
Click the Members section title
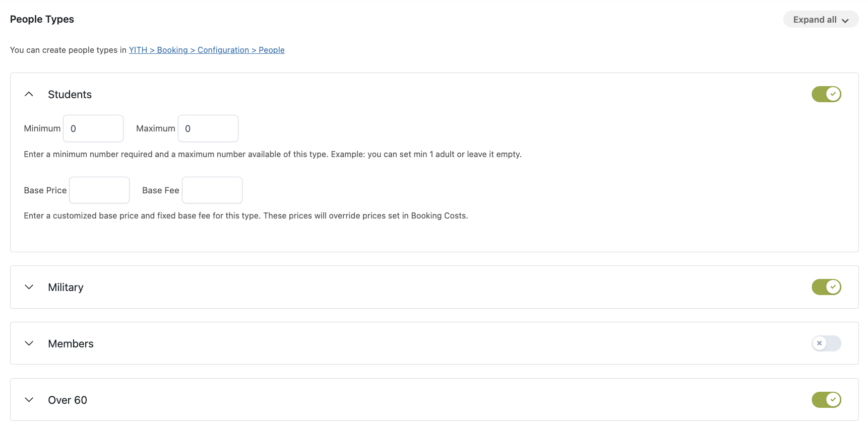tap(71, 344)
